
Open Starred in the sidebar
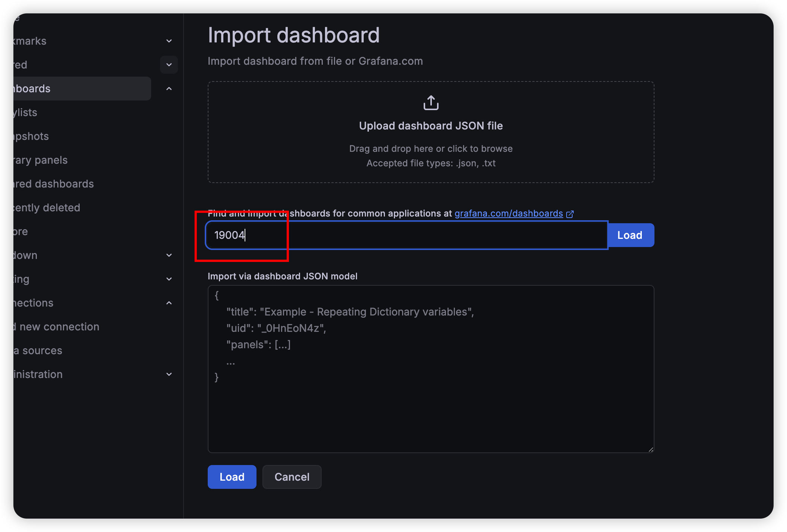pyautogui.click(x=20, y=65)
